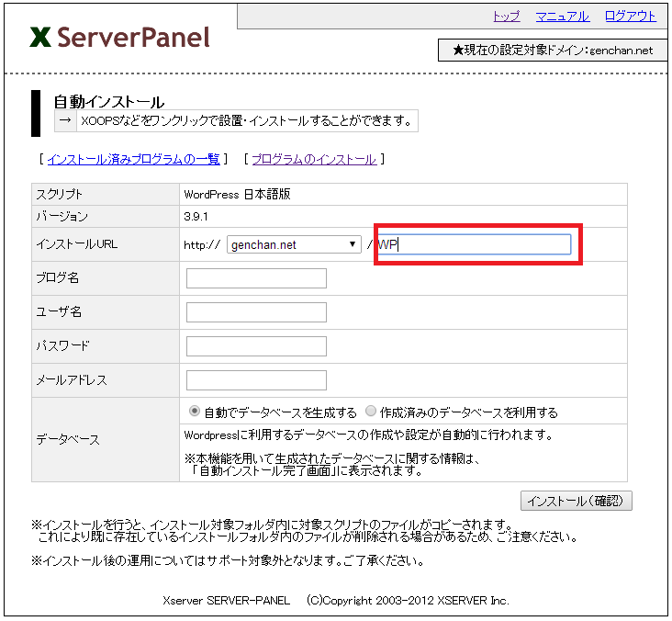Viewport: 672px width, 621px height.
Task: Click the Xserver SERVER-PANEL copyright footer text
Action: 336,600
